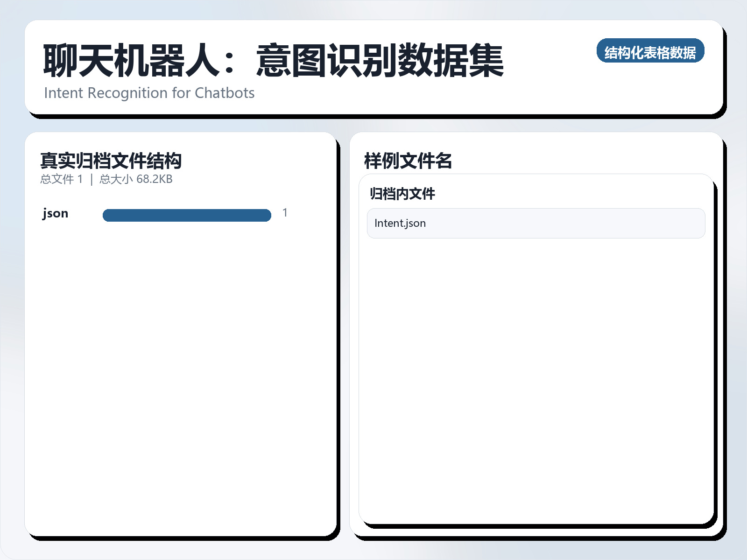Screen dimensions: 747x560
Task: Click the 总大小 68.2KB statistic
Action: click(135, 178)
